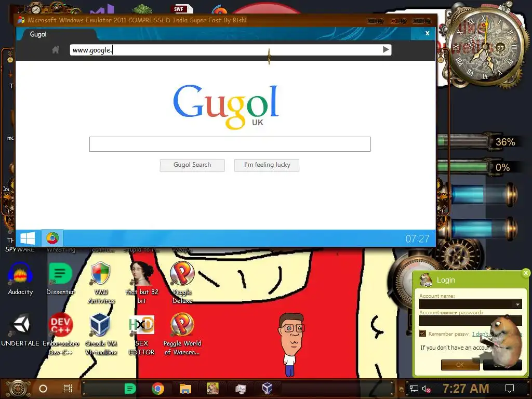
Task: Open Oracle VM VirtualBox desktop shortcut
Action: [x=101, y=334]
